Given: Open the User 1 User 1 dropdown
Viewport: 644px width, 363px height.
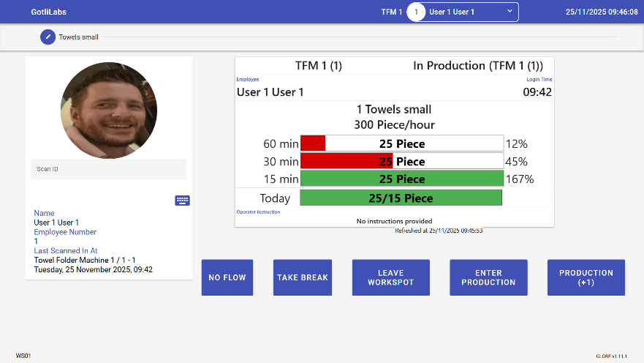Looking at the screenshot, I should click(x=462, y=12).
